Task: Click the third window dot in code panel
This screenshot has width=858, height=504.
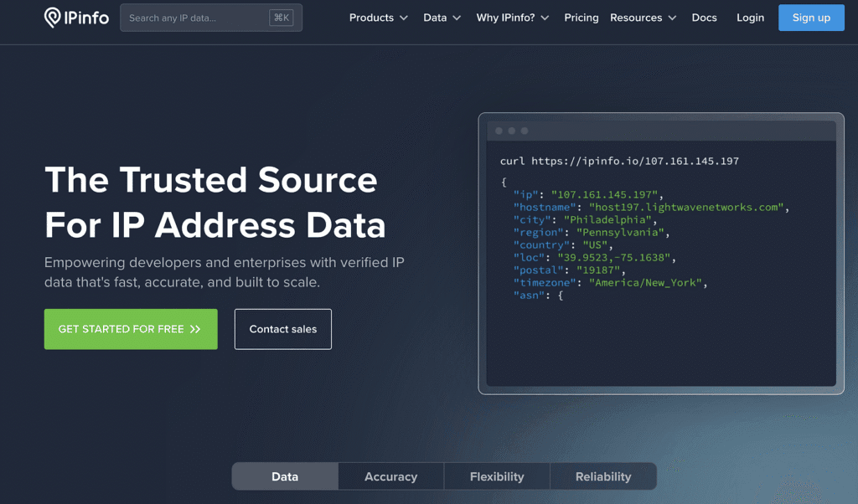Action: point(525,131)
